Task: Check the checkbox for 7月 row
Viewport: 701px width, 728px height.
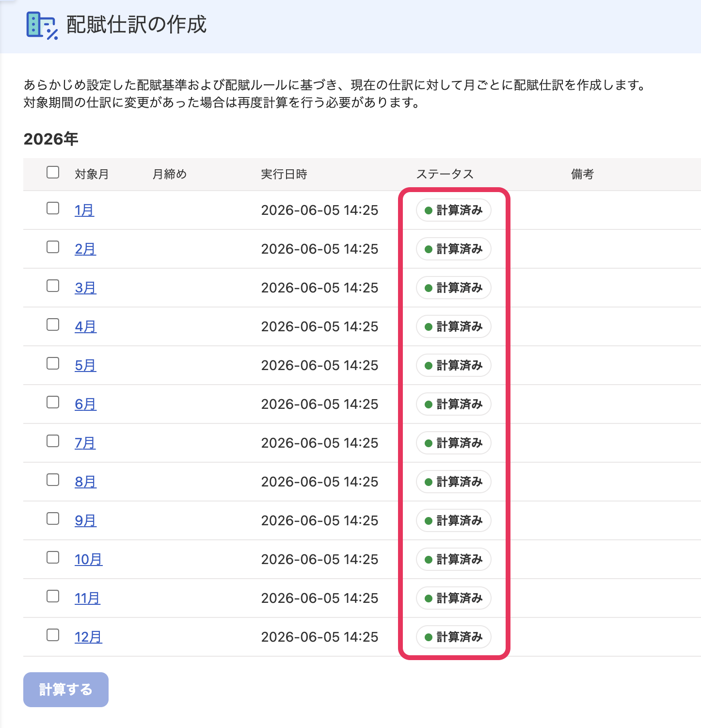Action: coord(53,441)
